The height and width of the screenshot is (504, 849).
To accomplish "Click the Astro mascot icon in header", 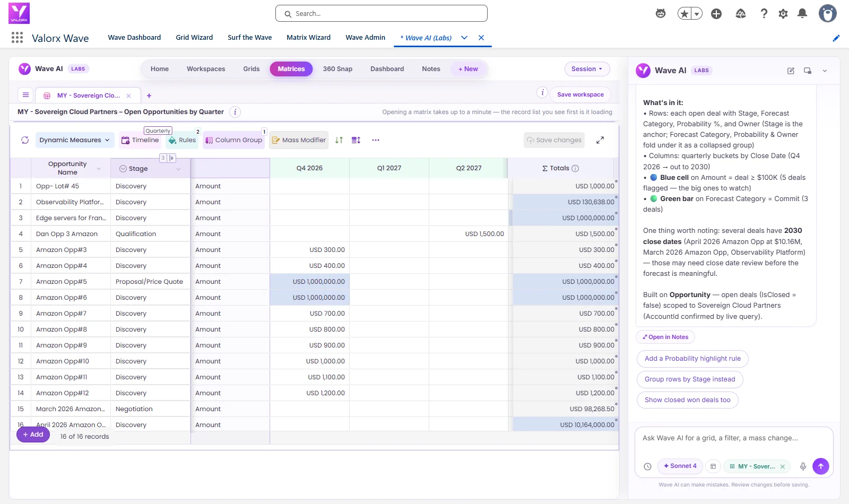I will [661, 14].
